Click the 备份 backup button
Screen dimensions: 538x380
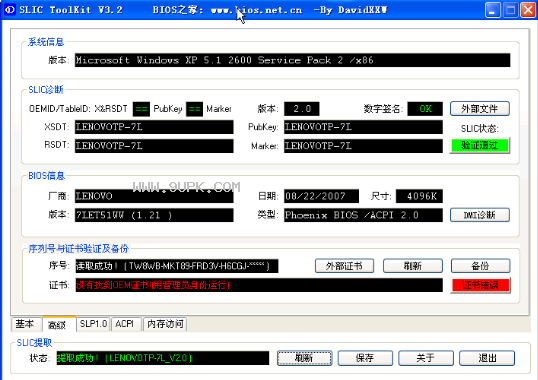[480, 266]
